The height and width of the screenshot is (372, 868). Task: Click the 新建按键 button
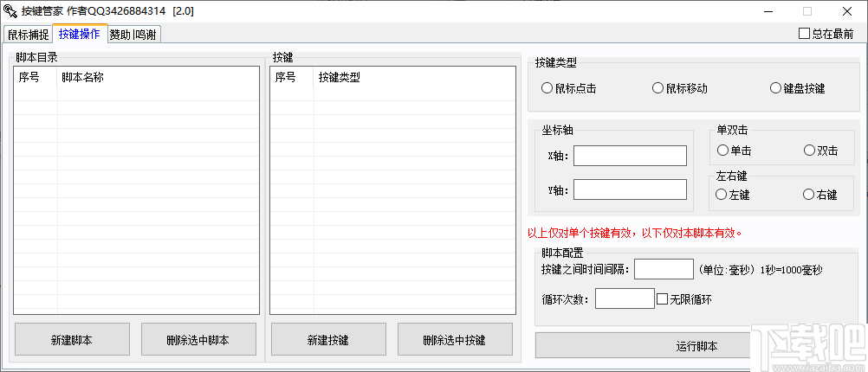328,339
